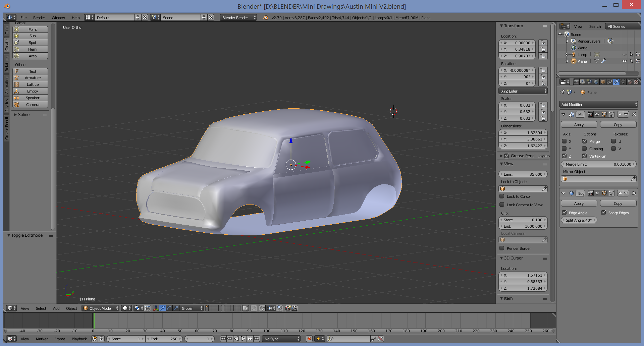Remove the Mirror modifier with the X icon
644x346 pixels.
[x=634, y=114]
